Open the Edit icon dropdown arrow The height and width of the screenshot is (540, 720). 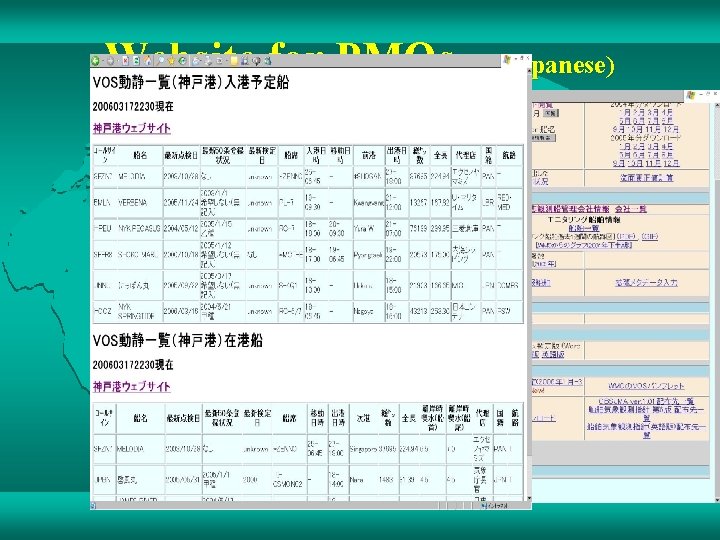(x=226, y=61)
